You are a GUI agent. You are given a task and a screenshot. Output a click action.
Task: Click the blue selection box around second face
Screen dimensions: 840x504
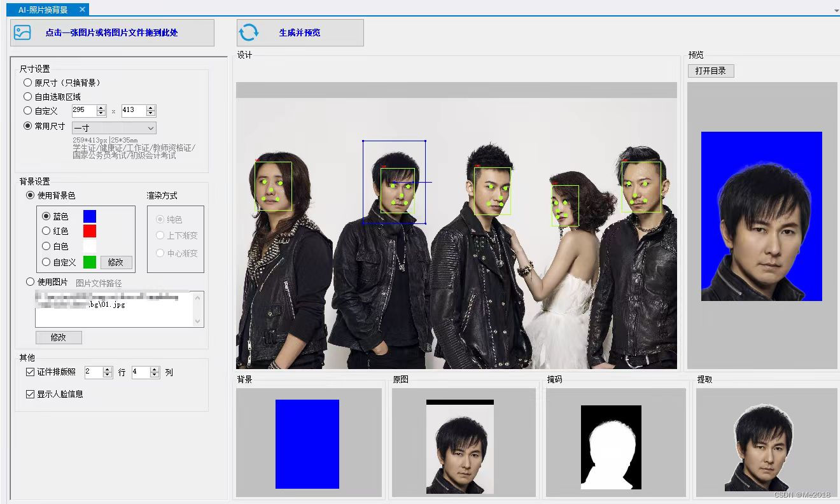pos(394,182)
